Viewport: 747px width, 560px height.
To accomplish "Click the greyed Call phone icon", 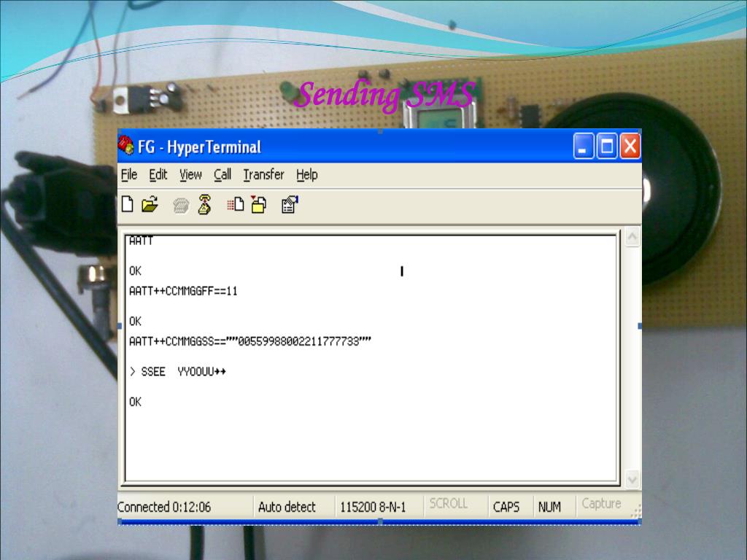I will 181,205.
